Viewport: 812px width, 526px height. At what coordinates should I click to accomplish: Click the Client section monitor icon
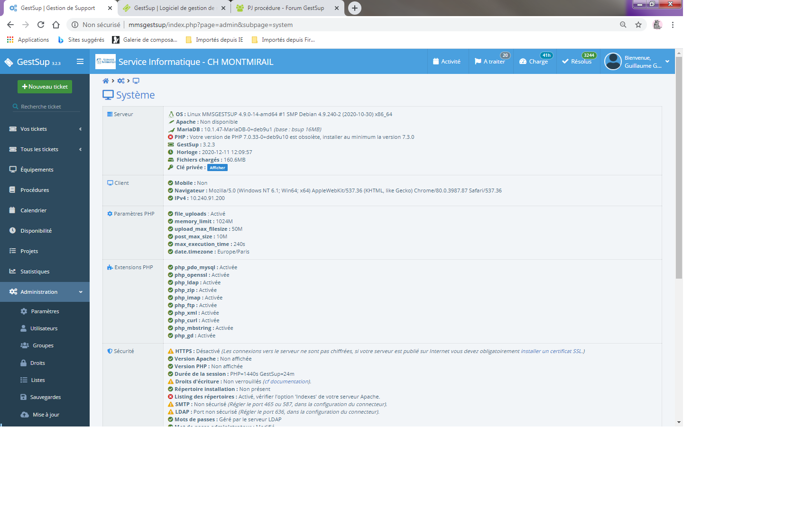(x=110, y=183)
